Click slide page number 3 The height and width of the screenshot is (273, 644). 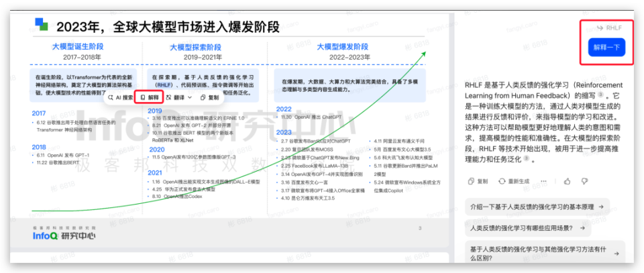point(420,228)
